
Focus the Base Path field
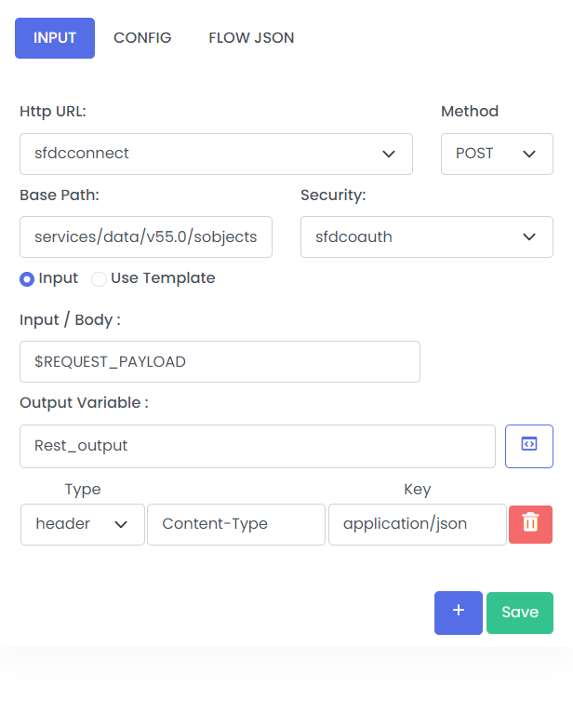click(146, 236)
